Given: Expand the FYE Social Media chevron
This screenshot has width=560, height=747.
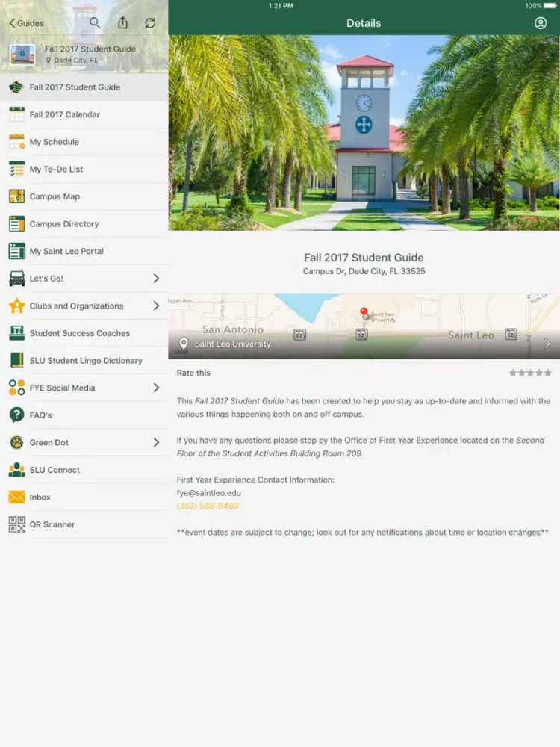Looking at the screenshot, I should pos(156,388).
